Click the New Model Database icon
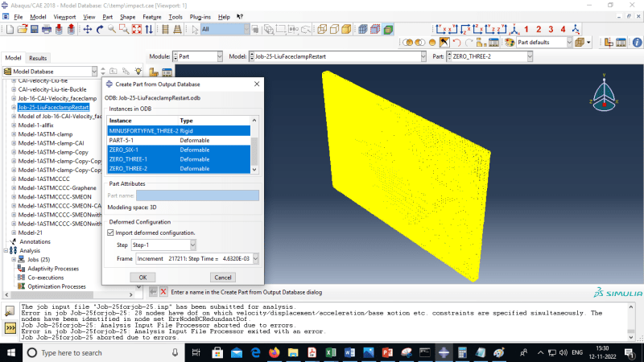 tap(10, 29)
